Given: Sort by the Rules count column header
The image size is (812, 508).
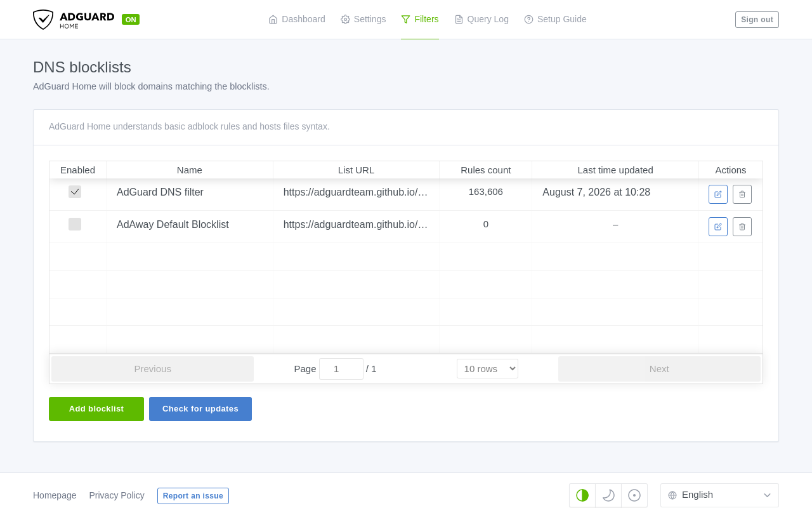Looking at the screenshot, I should [486, 170].
